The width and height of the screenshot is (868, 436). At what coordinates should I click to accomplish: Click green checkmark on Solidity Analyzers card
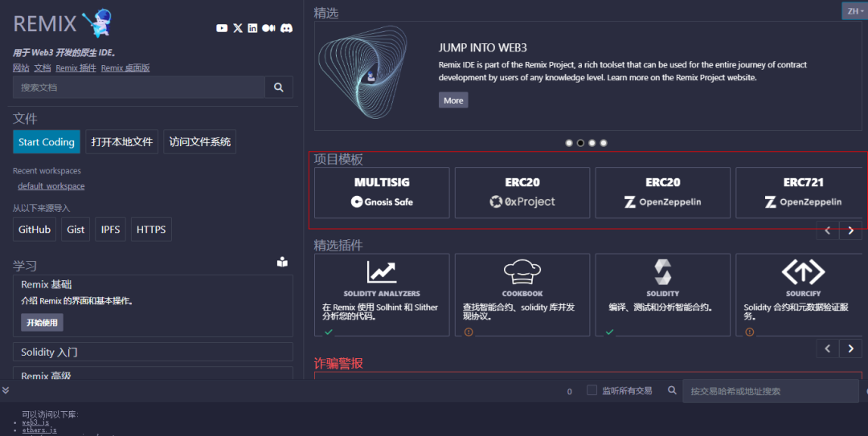click(328, 332)
